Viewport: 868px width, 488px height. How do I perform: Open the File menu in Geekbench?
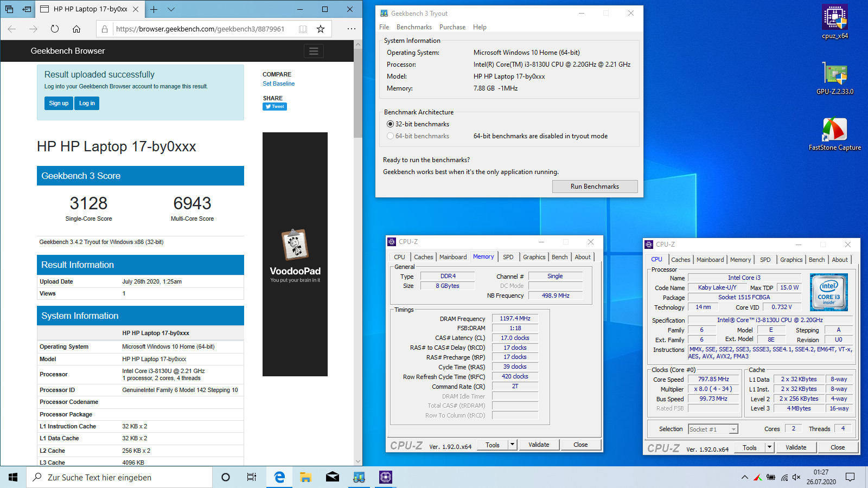384,27
